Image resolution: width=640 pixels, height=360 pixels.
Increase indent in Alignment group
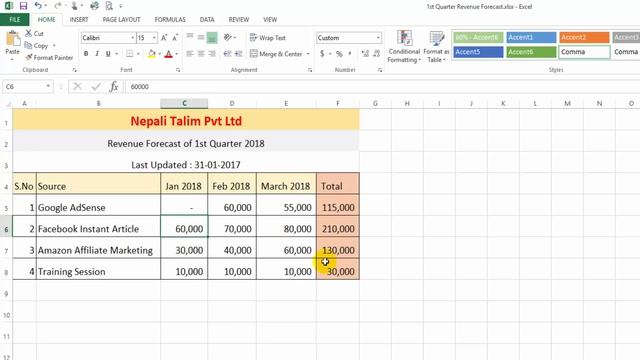point(239,54)
